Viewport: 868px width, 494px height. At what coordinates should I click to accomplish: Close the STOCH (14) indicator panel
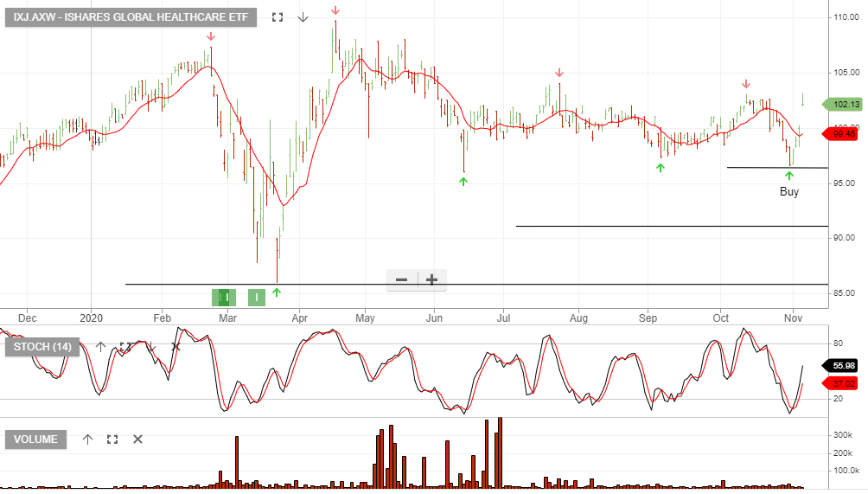[x=176, y=347]
